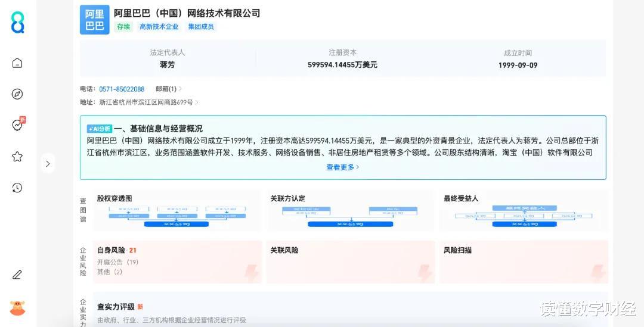
Task: Open the 股权穿透图 chart card
Action: coord(177,210)
